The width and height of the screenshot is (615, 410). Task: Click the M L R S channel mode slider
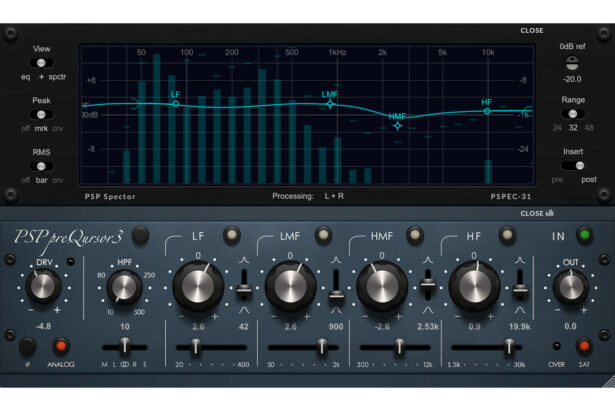(x=124, y=347)
